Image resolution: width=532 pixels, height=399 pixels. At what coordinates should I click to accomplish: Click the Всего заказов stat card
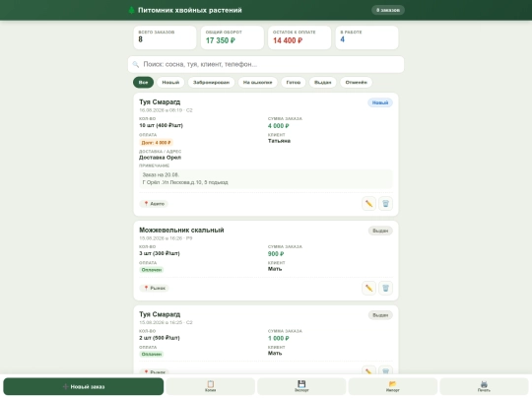165,37
